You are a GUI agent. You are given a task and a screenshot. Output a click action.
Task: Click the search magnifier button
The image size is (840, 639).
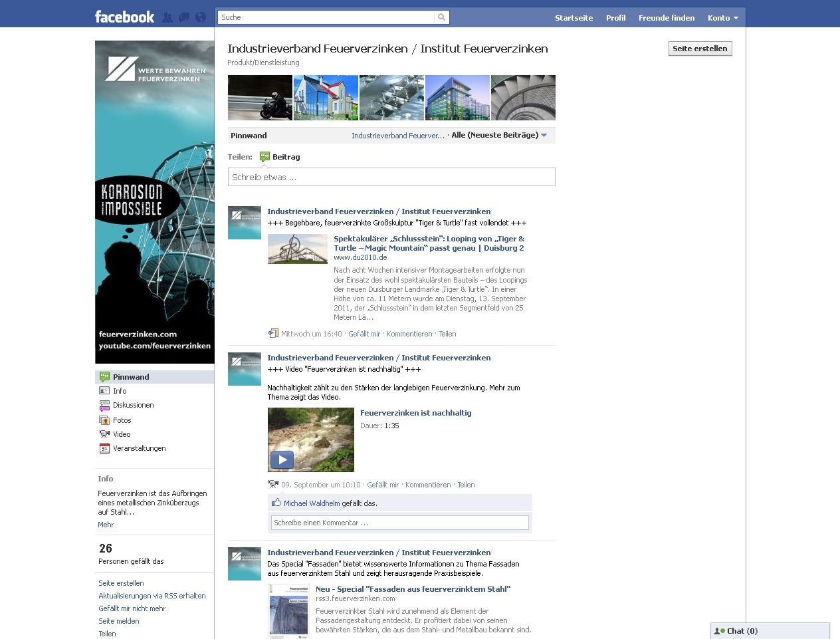(x=441, y=17)
